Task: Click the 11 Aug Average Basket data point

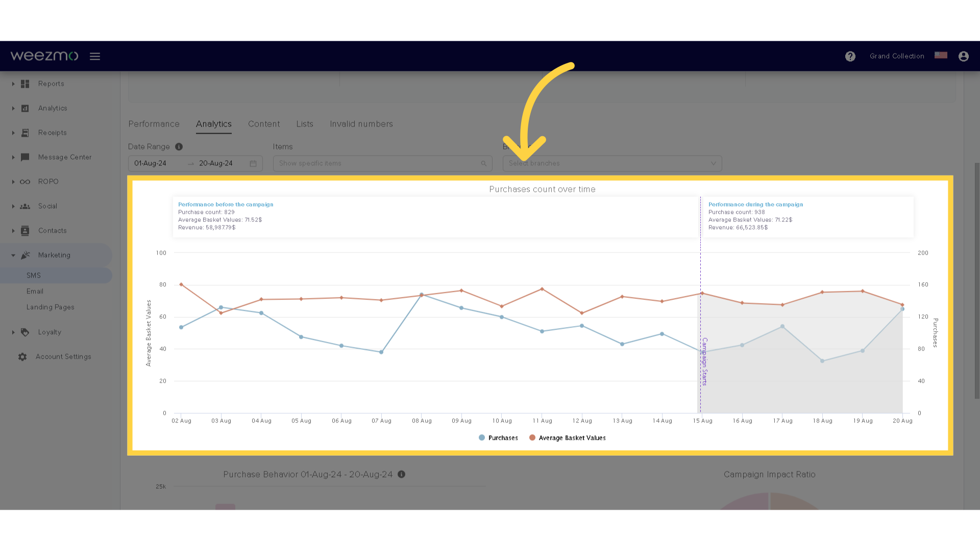Action: (542, 289)
